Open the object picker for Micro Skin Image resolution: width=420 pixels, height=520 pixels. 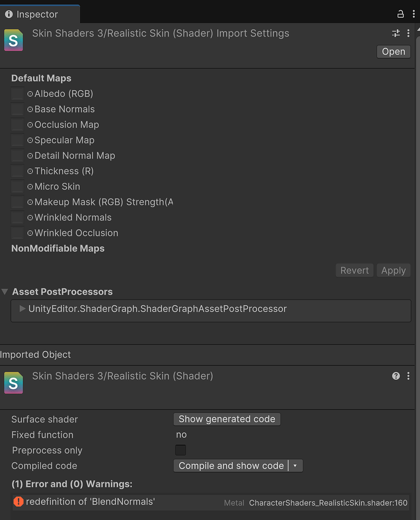tap(30, 187)
